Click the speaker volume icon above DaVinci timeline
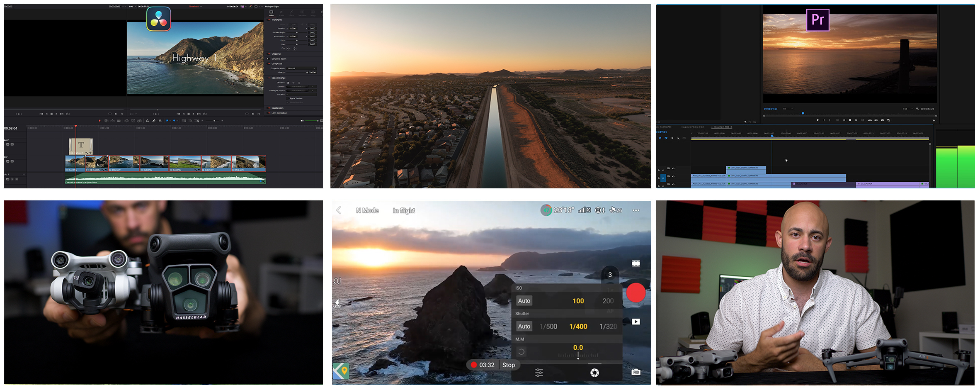Image resolution: width=980 pixels, height=390 pixels. (x=302, y=121)
